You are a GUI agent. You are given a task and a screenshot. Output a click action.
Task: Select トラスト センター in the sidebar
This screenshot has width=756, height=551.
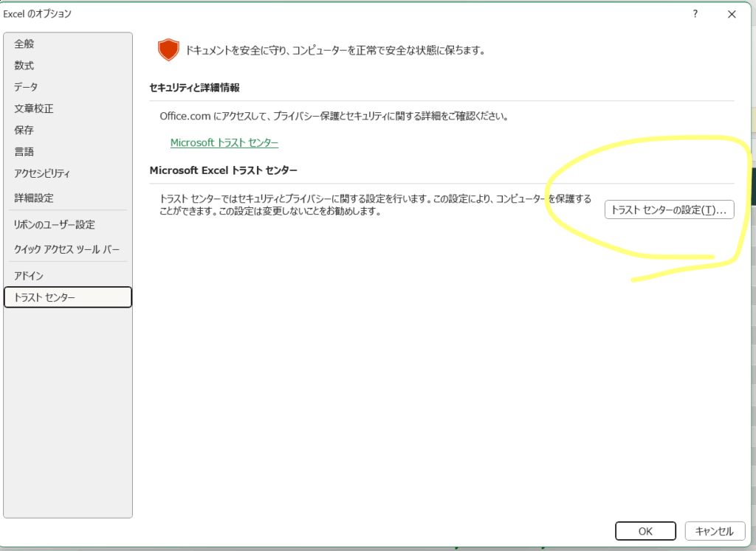click(x=67, y=297)
